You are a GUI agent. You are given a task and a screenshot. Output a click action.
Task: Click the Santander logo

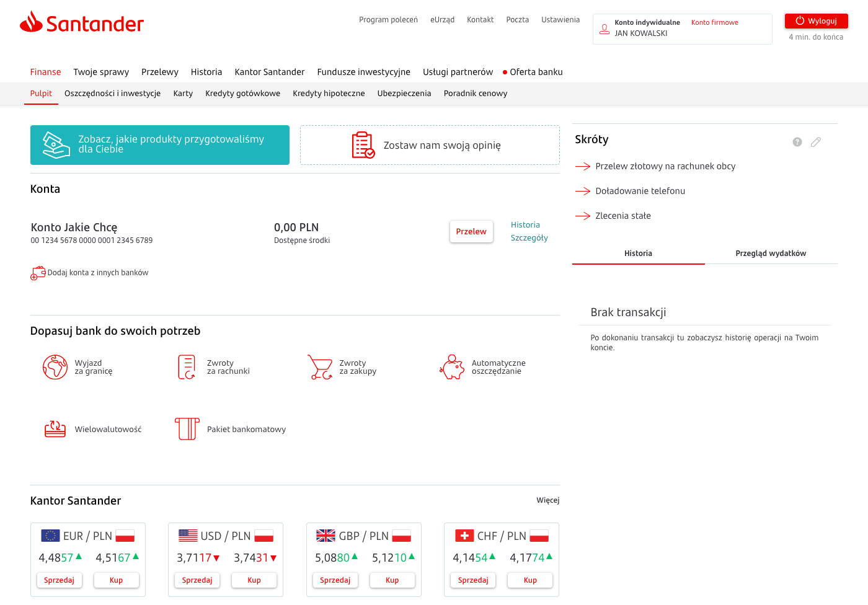coord(81,23)
